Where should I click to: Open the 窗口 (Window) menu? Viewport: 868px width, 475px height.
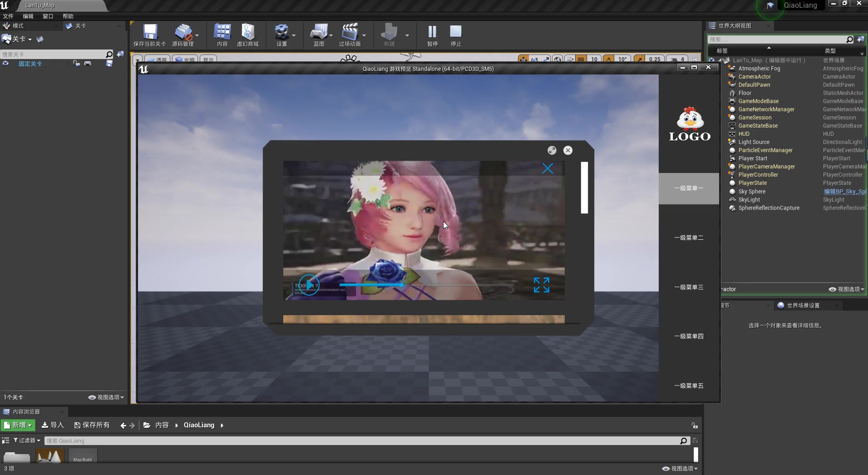click(48, 16)
